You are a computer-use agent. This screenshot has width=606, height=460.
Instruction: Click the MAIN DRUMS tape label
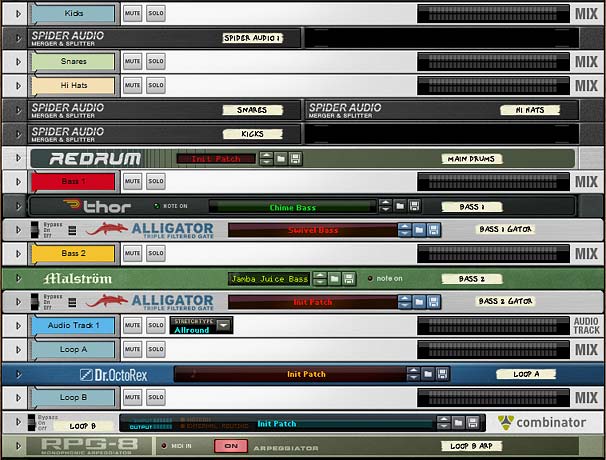pyautogui.click(x=472, y=159)
